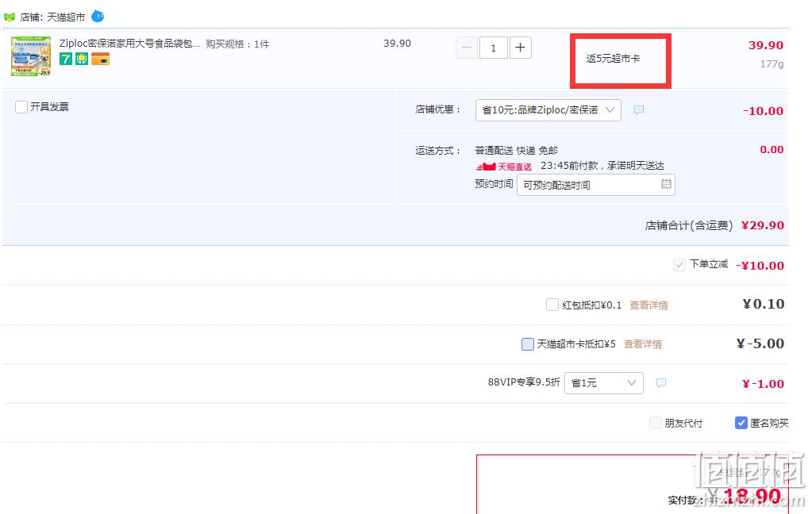Click the ¥-1.00 VIP discount amount
Image resolution: width=812 pixels, height=514 pixels.
[x=763, y=384]
